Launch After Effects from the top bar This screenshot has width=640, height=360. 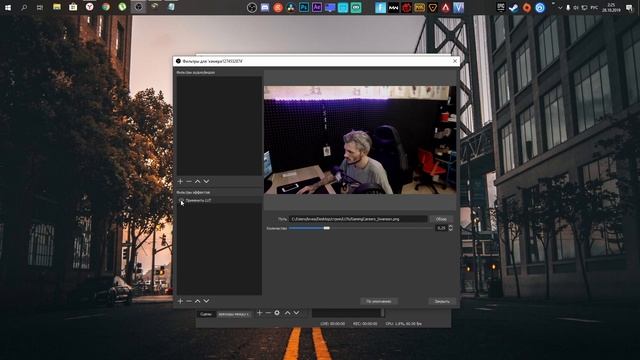317,7
